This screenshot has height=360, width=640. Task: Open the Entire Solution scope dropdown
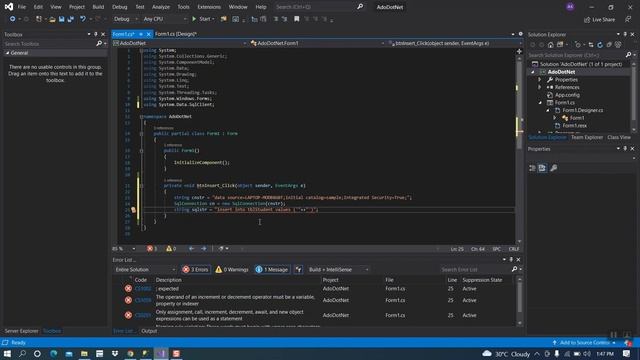145,269
